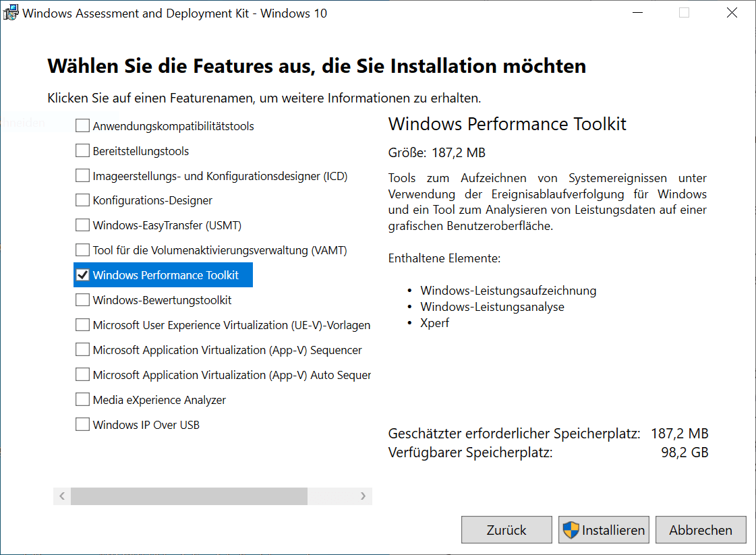Click the Windows-Leistungsanalyse list entry
This screenshot has height=555, width=756.
492,307
